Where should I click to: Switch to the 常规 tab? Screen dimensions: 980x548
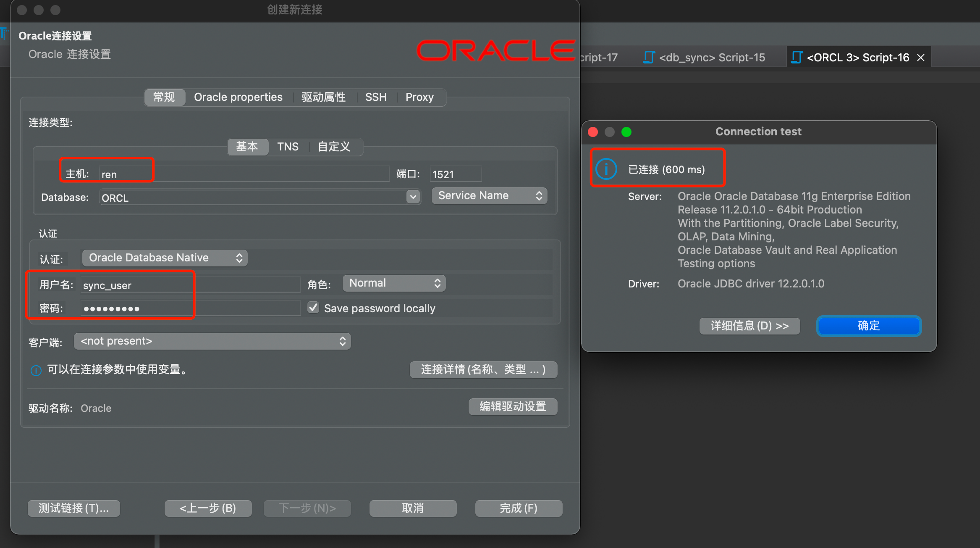click(x=164, y=97)
